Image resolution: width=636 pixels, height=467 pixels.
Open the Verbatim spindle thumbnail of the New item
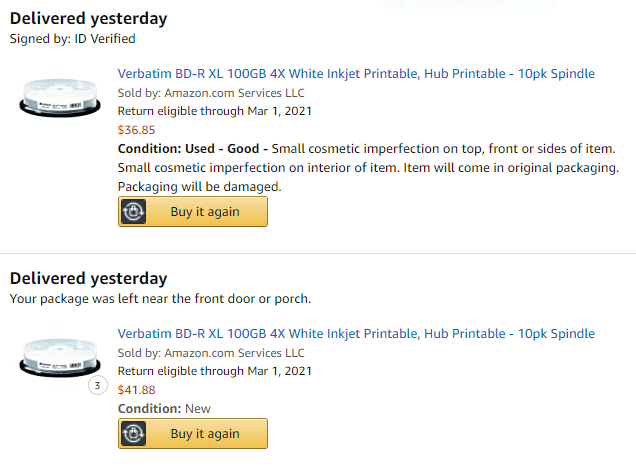click(x=60, y=358)
